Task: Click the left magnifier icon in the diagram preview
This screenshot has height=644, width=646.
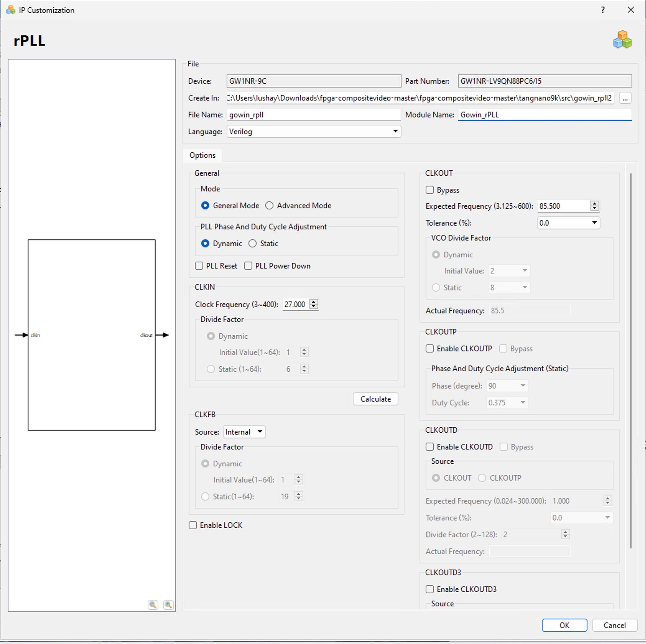Action: (153, 605)
